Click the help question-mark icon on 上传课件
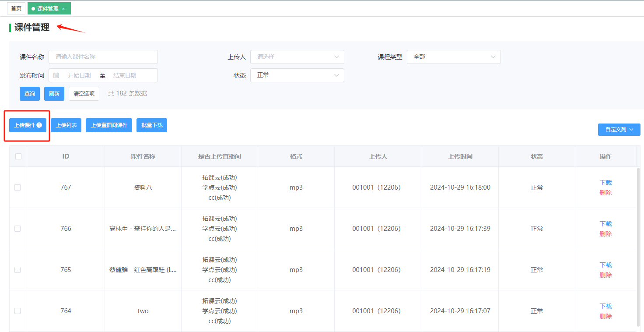644x332 pixels. [39, 125]
